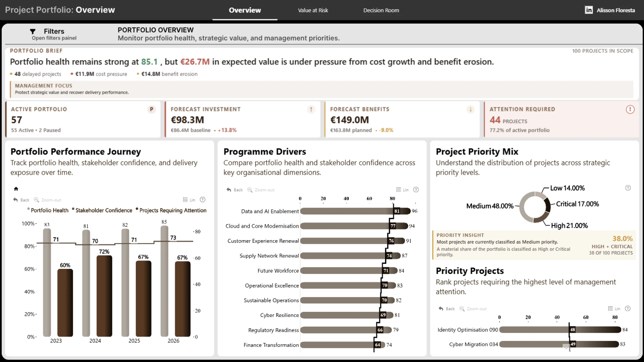Open the LinkedIn icon beside Alisson Floresta
The image size is (644, 362).
(x=589, y=10)
